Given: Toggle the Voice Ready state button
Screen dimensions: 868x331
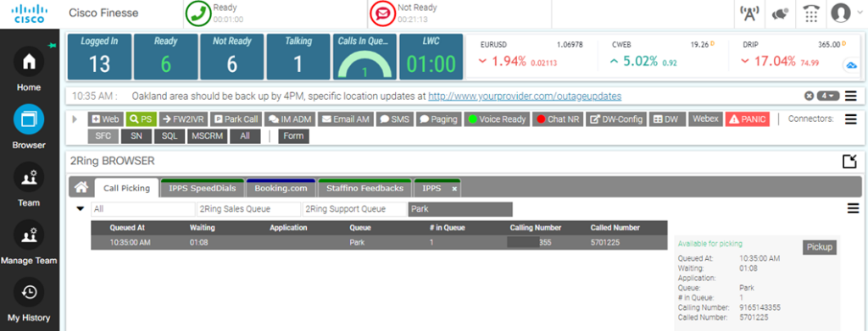Looking at the screenshot, I should [497, 119].
